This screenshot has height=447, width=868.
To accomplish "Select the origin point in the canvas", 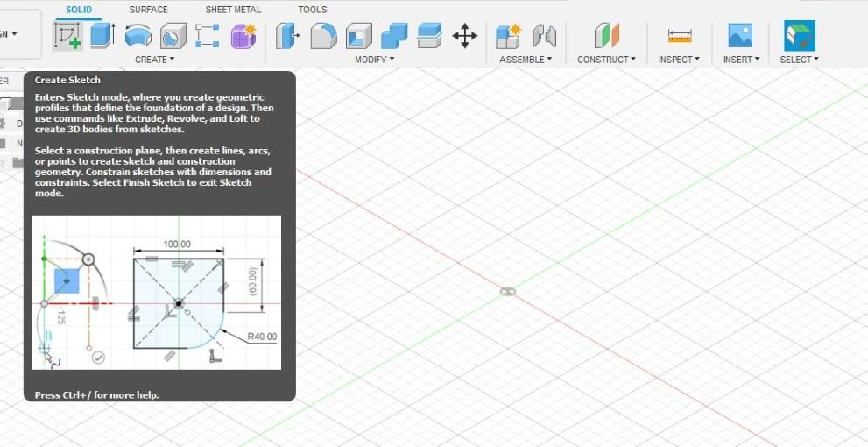I will [508, 291].
